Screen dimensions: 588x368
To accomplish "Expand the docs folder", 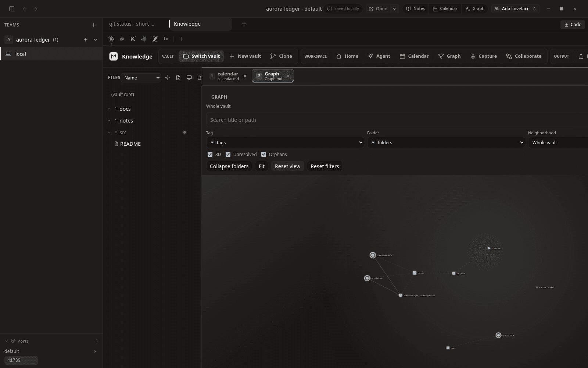I will (109, 109).
